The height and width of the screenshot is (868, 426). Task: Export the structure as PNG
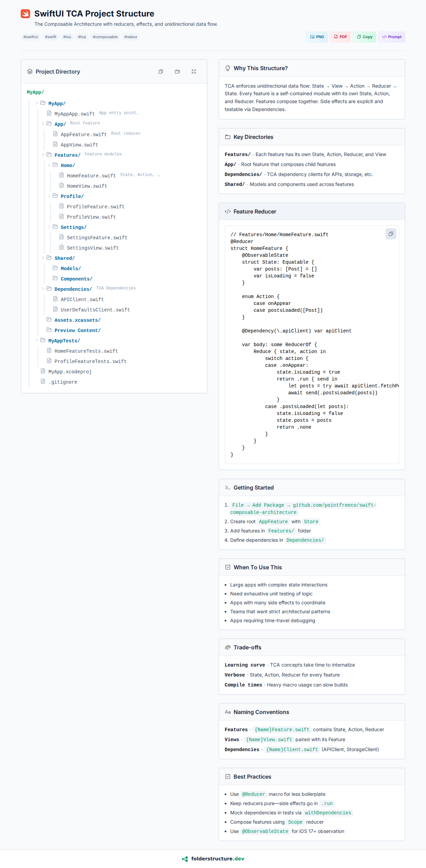click(x=317, y=37)
